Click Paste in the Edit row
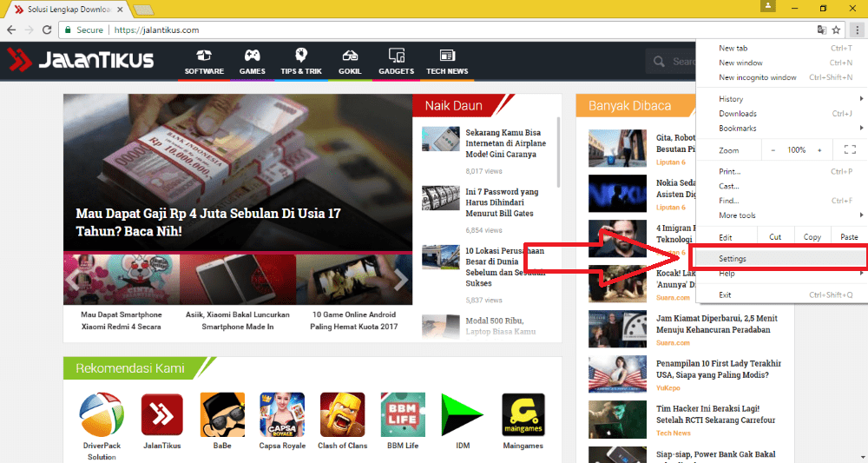This screenshot has height=463, width=868. pos(849,237)
